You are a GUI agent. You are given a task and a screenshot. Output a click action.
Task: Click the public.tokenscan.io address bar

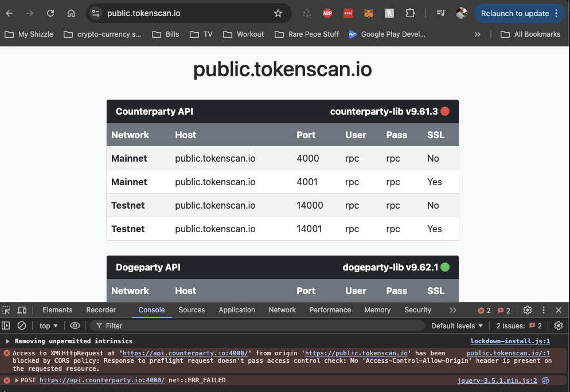[x=188, y=13]
